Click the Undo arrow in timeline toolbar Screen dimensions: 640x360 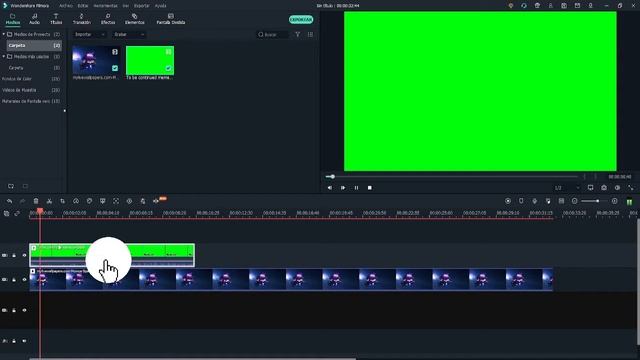pyautogui.click(x=9, y=201)
